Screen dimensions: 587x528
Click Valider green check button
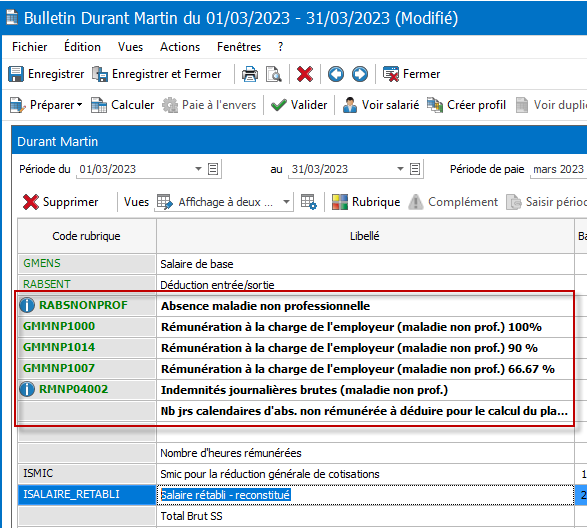pyautogui.click(x=299, y=105)
